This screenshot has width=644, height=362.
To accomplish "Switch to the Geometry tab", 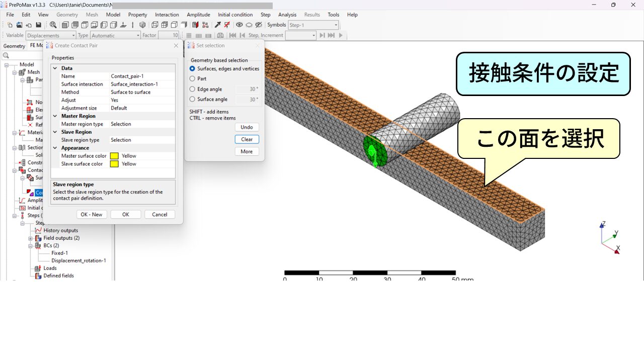I will [x=14, y=46].
